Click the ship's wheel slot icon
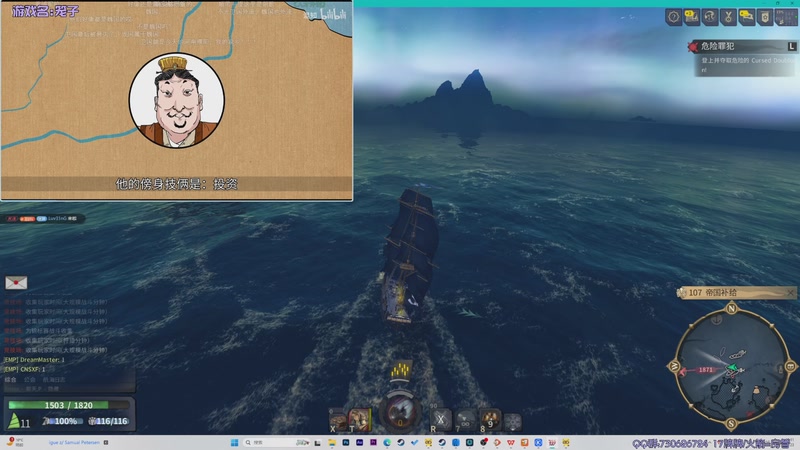800x450 pixels. coord(513,422)
